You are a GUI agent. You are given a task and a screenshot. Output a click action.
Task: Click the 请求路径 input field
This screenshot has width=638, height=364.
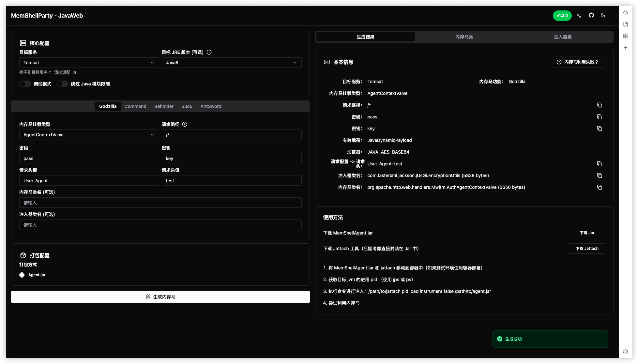(x=232, y=135)
